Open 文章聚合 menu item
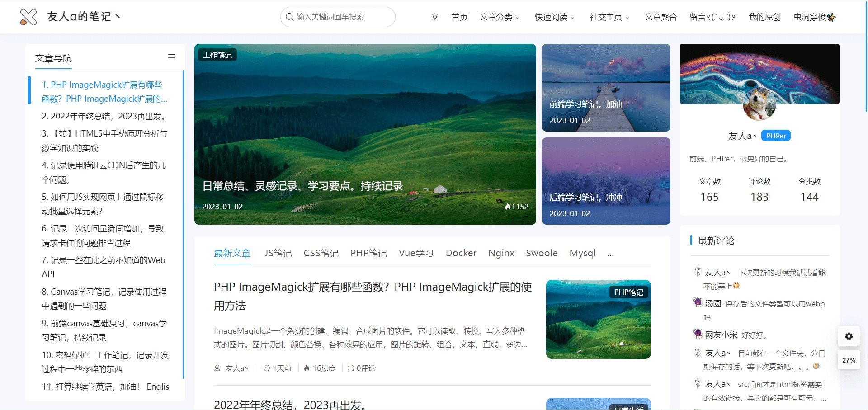Screen dimensions: 868x410 pyautogui.click(x=660, y=17)
